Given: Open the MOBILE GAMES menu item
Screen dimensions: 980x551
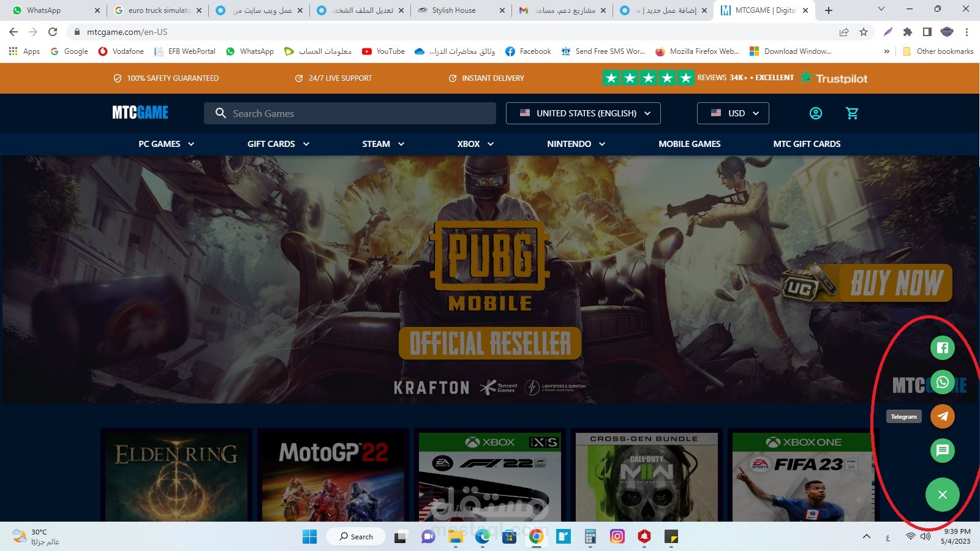Looking at the screenshot, I should click(690, 144).
